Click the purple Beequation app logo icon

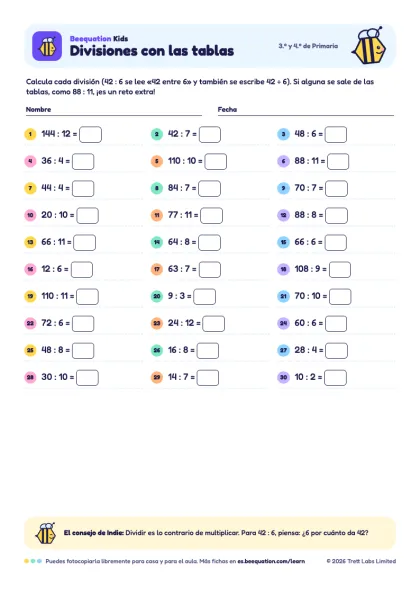click(47, 46)
